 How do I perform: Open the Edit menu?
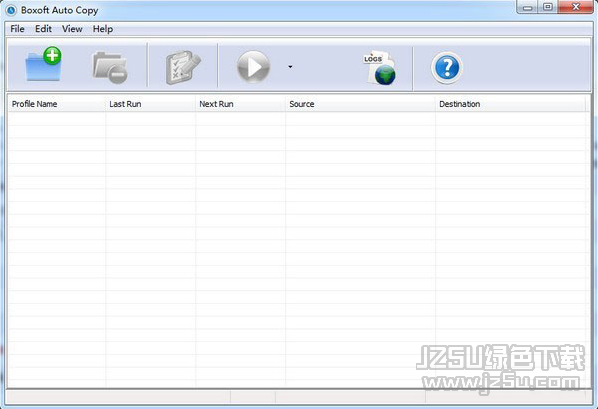click(x=43, y=29)
